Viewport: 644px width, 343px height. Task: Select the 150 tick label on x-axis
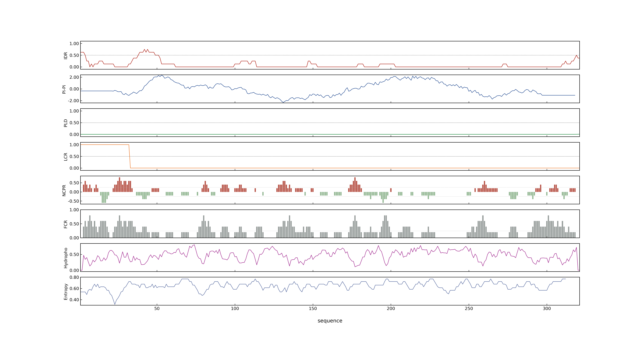[313, 308]
